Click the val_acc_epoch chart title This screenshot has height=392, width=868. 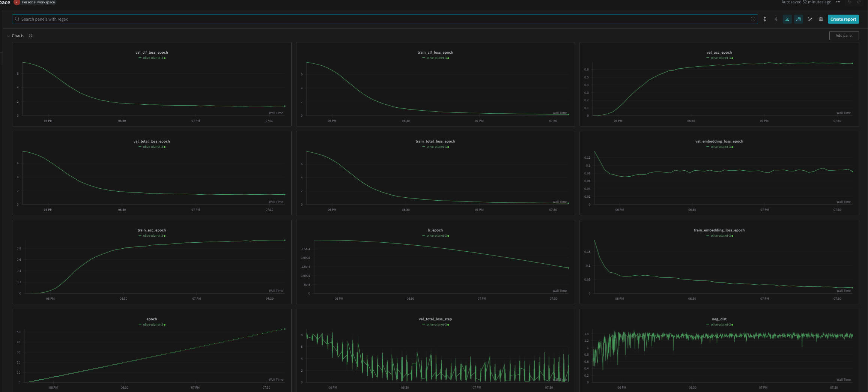(719, 53)
